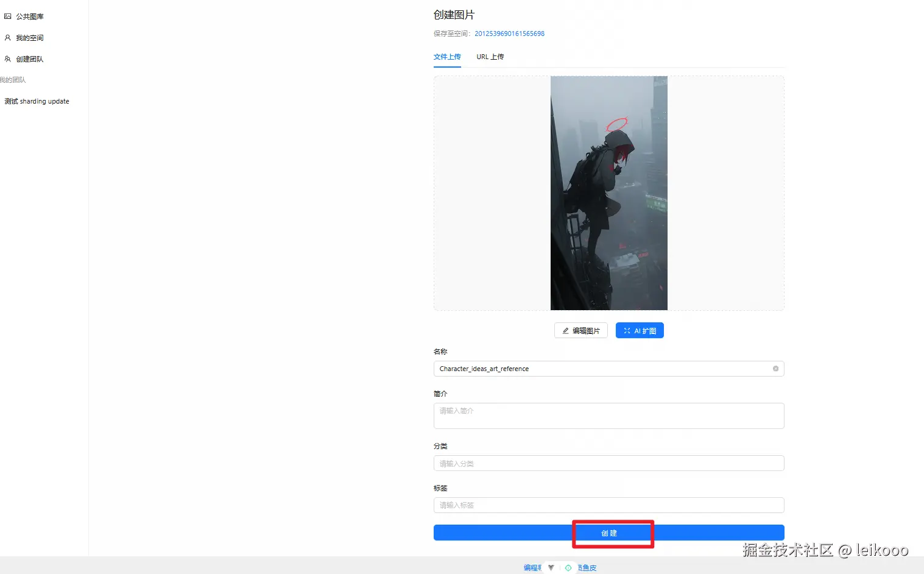Screen dimensions: 924x574
Task: Focus the 分类 input field
Action: pyautogui.click(x=609, y=463)
